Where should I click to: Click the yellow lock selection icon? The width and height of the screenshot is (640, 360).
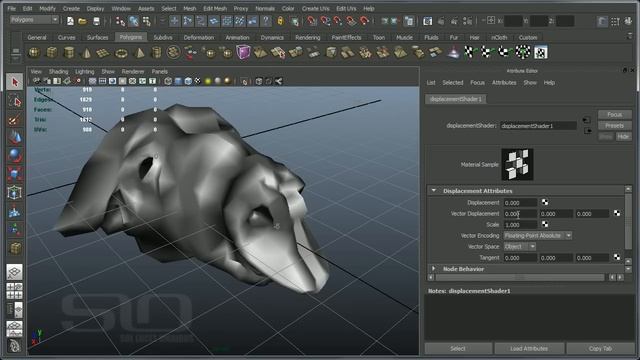click(x=280, y=21)
